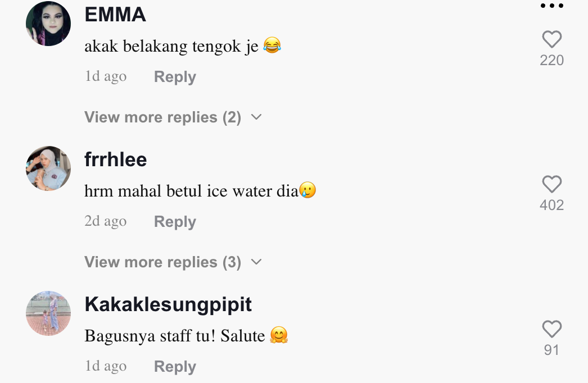Image resolution: width=588 pixels, height=383 pixels.
Task: Open frrhlee username link
Action: click(x=116, y=160)
